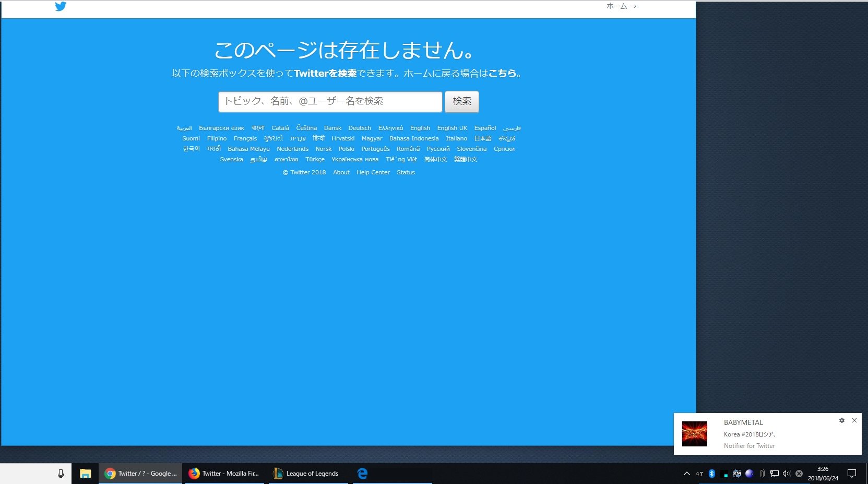868x484 pixels.
Task: Switch language to English
Action: pos(420,128)
